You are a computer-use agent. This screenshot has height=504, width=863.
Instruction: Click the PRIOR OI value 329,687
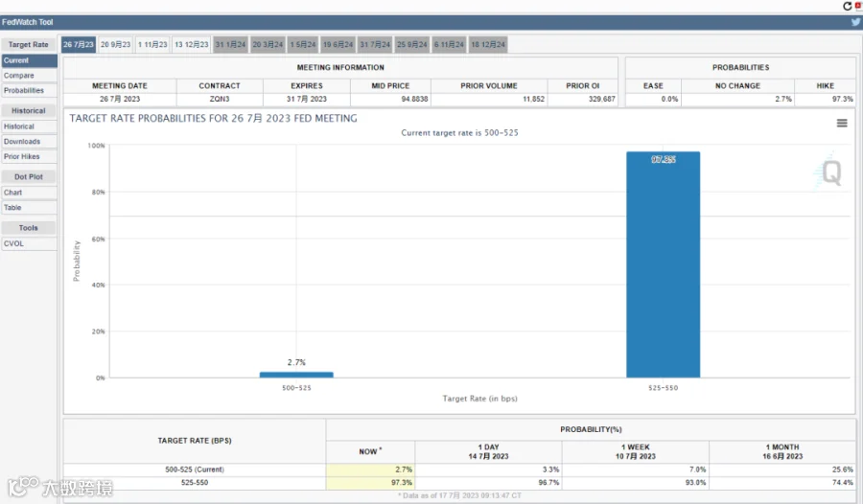(582, 99)
